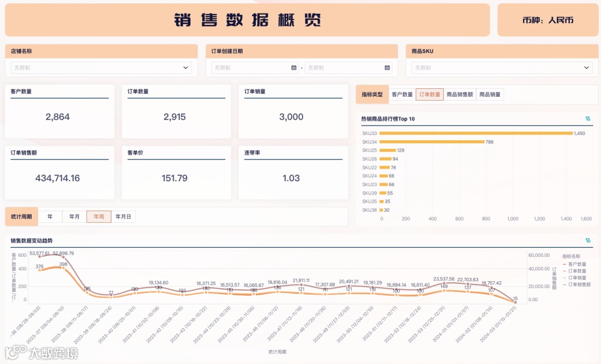
Task: Click trend data point labeled 21,811.11
Action: (x=301, y=285)
